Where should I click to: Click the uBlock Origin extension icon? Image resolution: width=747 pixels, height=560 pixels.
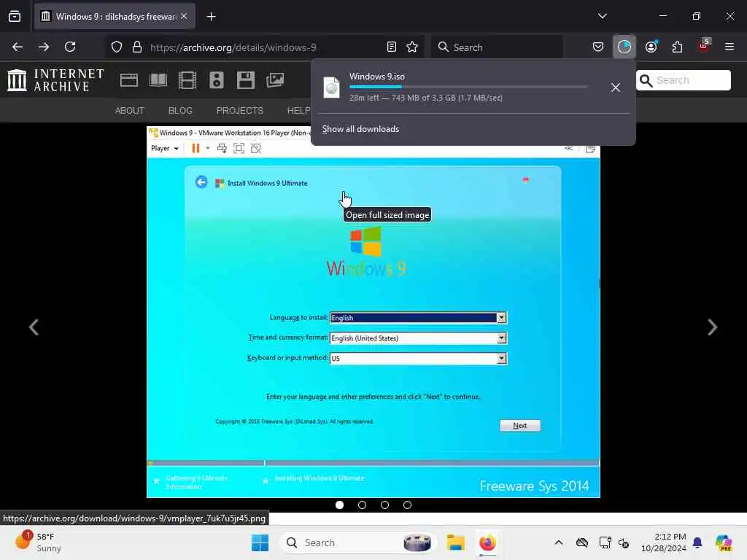click(x=704, y=46)
